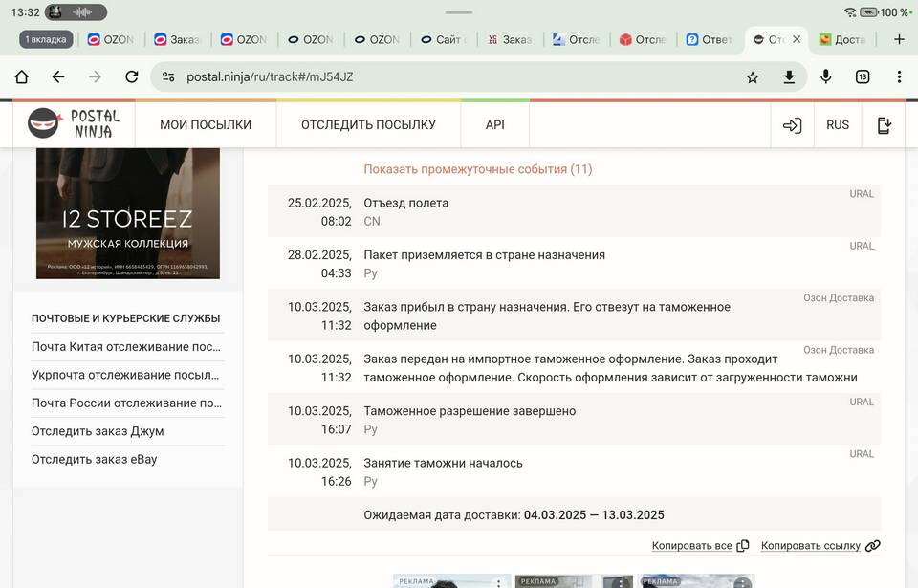Open МОИ ПОСЫЛКИ menu item
The width and height of the screenshot is (918, 588).
tap(206, 124)
